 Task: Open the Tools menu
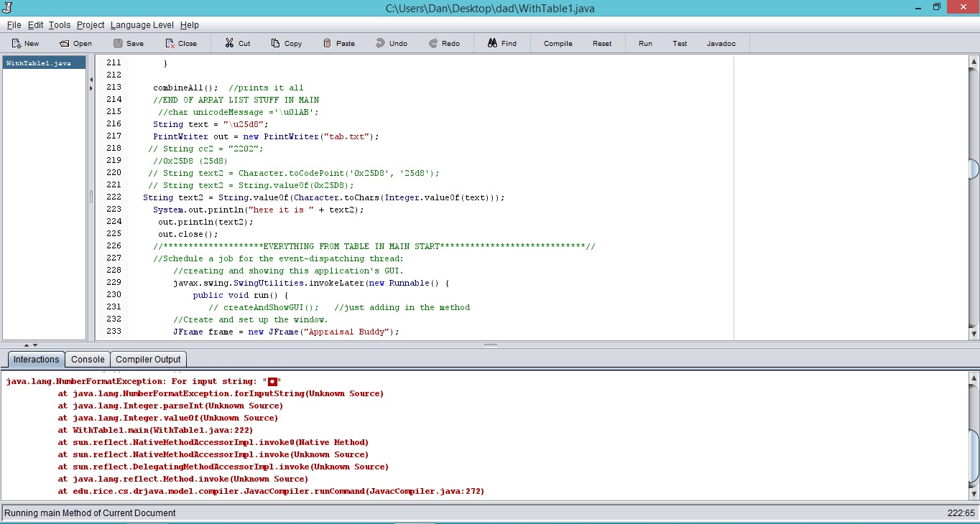tap(60, 25)
